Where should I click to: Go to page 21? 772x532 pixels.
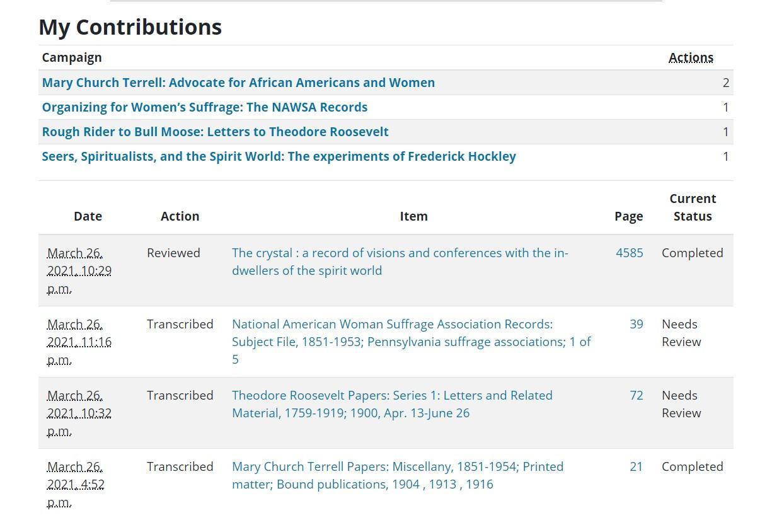tap(636, 466)
